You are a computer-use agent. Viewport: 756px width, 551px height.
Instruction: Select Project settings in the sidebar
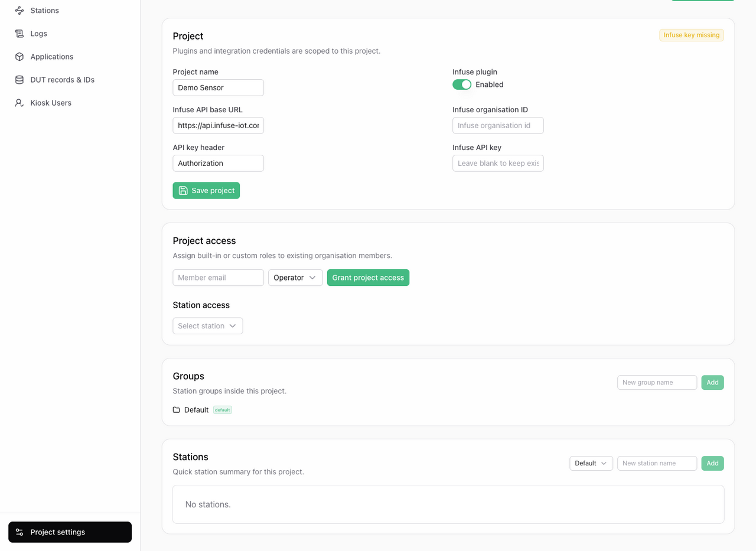70,532
